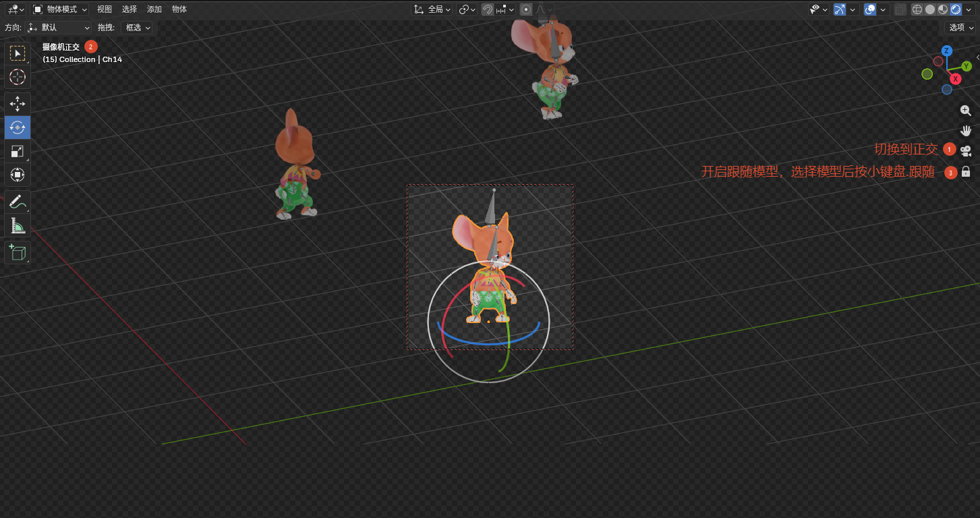Open the 视图 menu

tap(105, 9)
